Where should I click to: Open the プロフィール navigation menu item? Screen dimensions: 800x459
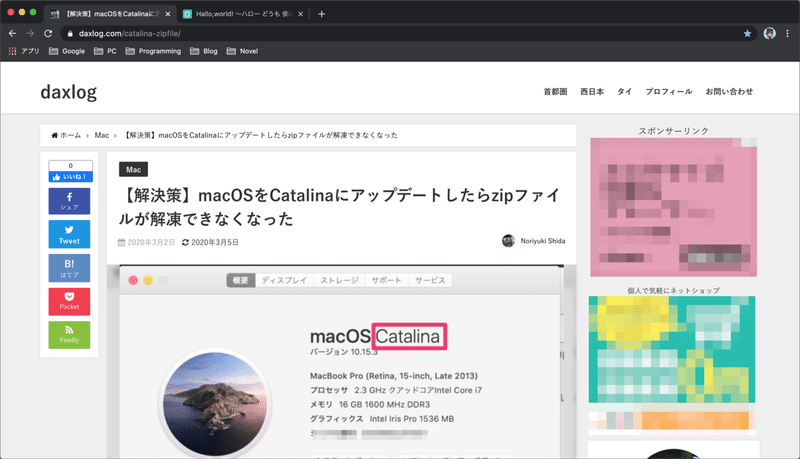[x=669, y=91]
